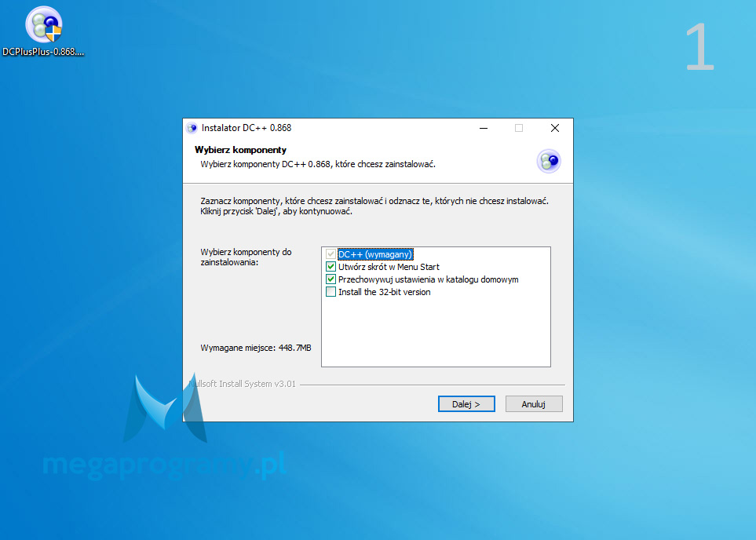Click the 'Wybierz komponenty do zainstalowania:' label
Image resolution: width=756 pixels, height=540 pixels.
246,257
